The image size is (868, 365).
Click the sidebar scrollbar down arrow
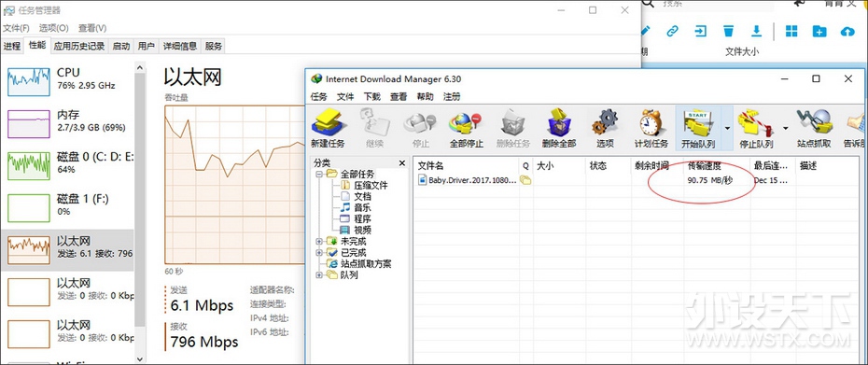[x=140, y=358]
